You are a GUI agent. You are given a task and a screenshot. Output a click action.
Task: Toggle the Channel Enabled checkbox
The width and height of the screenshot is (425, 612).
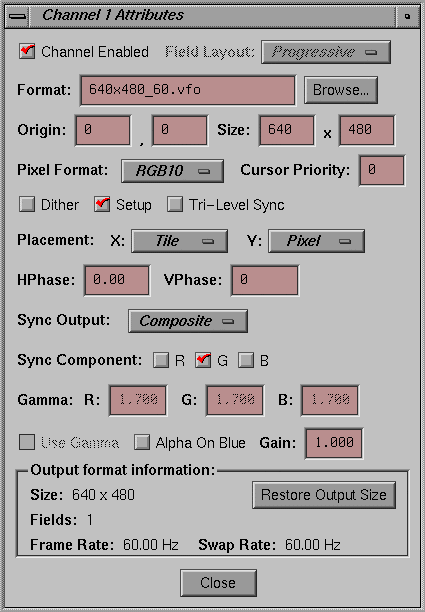pos(27,52)
